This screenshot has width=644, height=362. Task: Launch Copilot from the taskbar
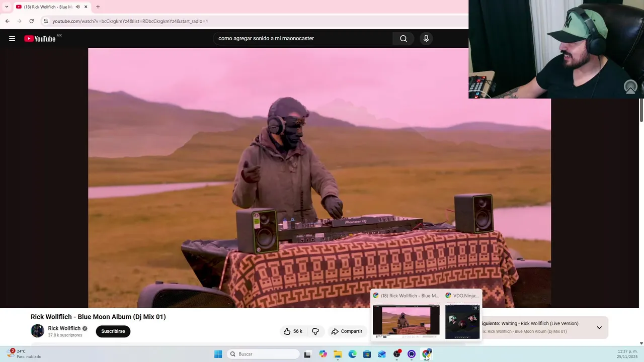coord(323,354)
